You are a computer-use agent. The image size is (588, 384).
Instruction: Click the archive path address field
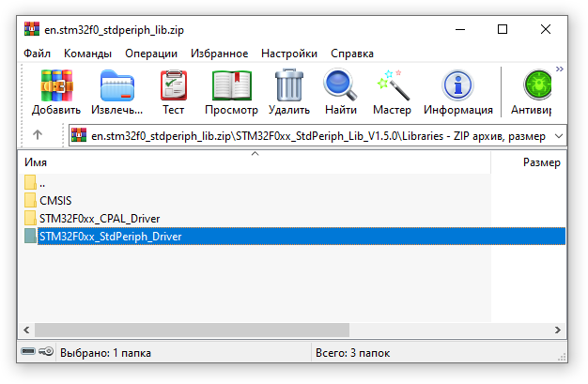[317, 135]
